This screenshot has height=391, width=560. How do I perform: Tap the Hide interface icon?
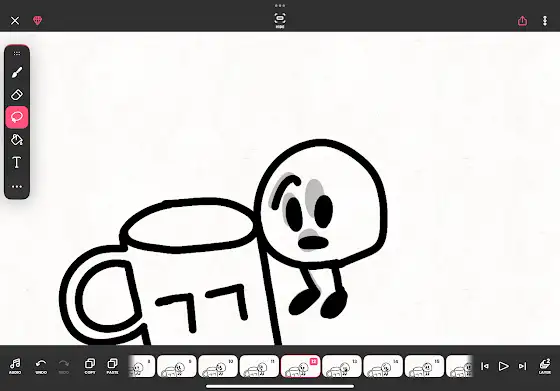click(x=280, y=20)
